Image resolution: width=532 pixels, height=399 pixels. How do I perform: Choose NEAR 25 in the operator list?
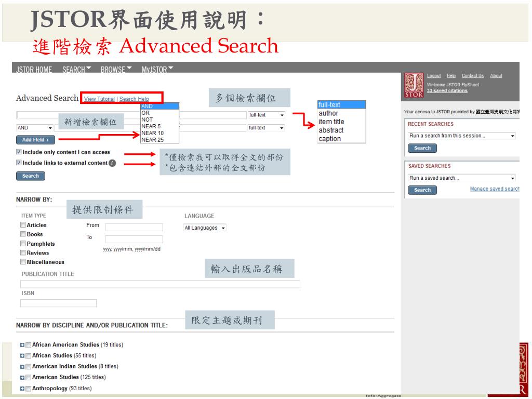(159, 140)
